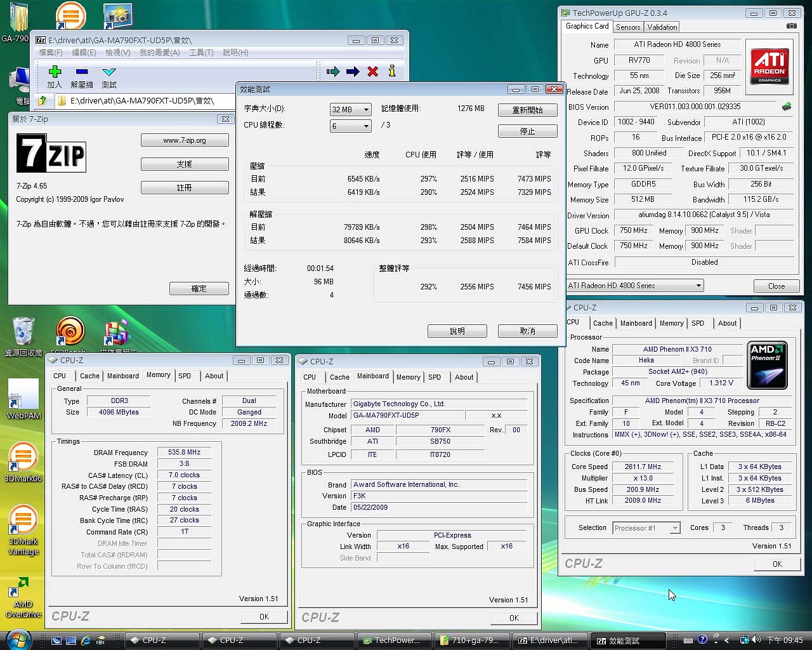Image resolution: width=812 pixels, height=650 pixels.
Task: Click the Windows Start orb
Action: [18, 639]
